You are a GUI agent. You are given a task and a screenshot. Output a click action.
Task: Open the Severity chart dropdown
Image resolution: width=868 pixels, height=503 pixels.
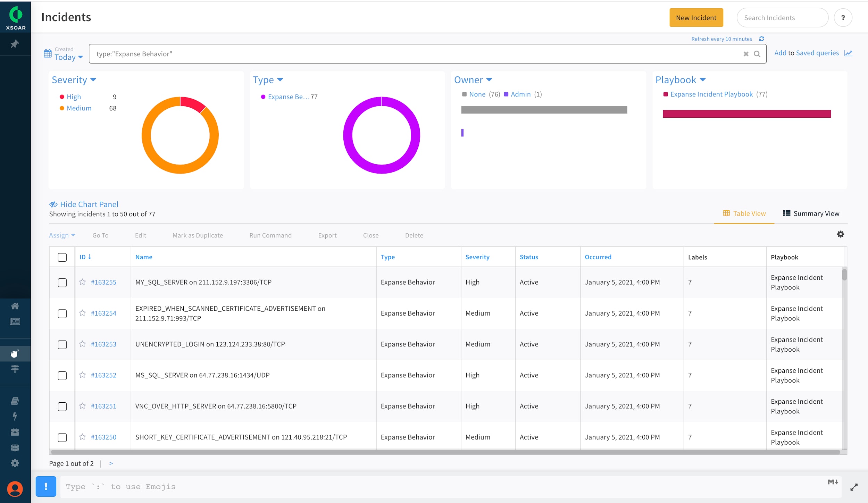[x=74, y=80]
